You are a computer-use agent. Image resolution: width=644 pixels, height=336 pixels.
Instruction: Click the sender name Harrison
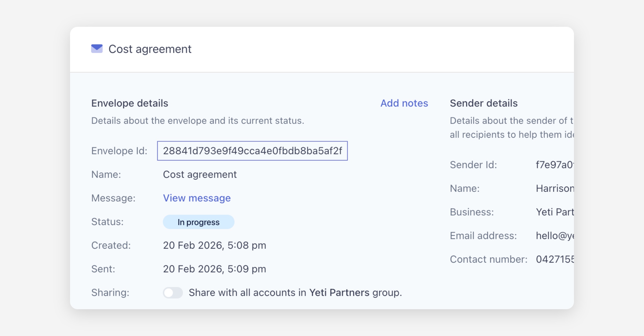(554, 188)
